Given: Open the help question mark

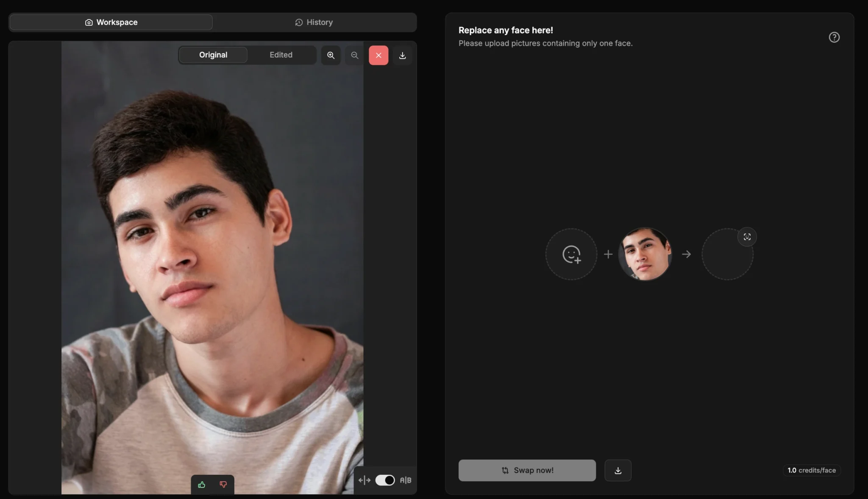Looking at the screenshot, I should pos(834,37).
